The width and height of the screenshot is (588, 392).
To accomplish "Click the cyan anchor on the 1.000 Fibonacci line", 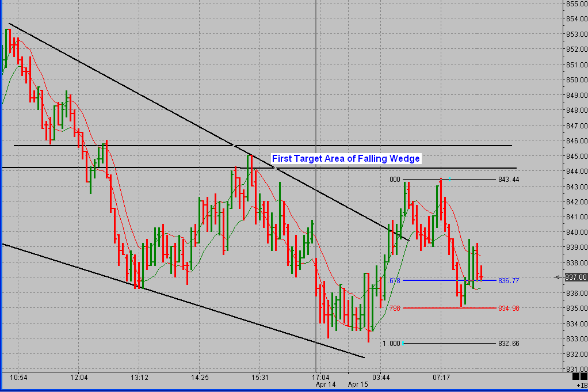I will (403, 343).
